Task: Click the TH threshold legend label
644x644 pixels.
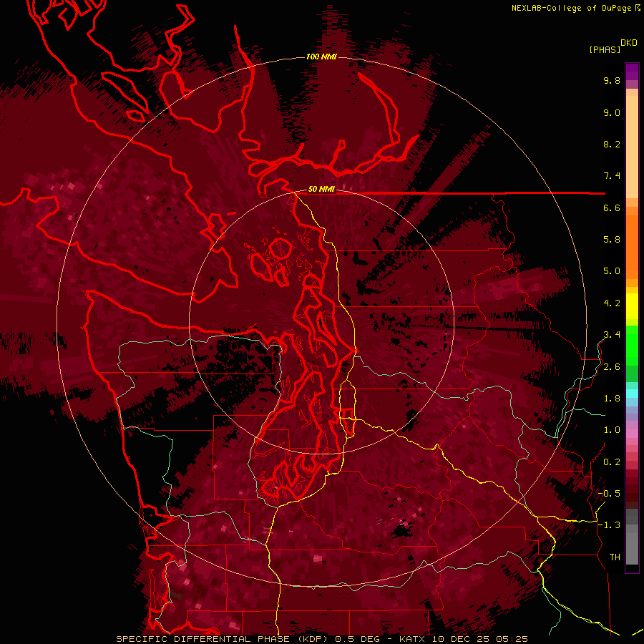Action: point(615,557)
